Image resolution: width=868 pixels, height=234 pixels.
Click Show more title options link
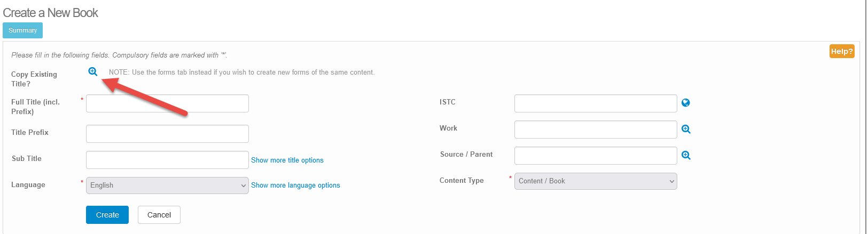[287, 160]
